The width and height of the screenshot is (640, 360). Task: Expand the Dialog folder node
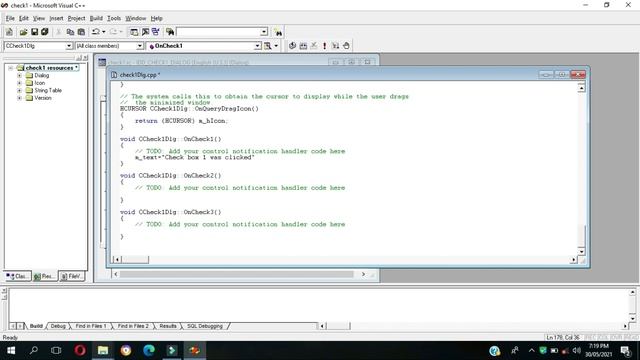(x=19, y=76)
